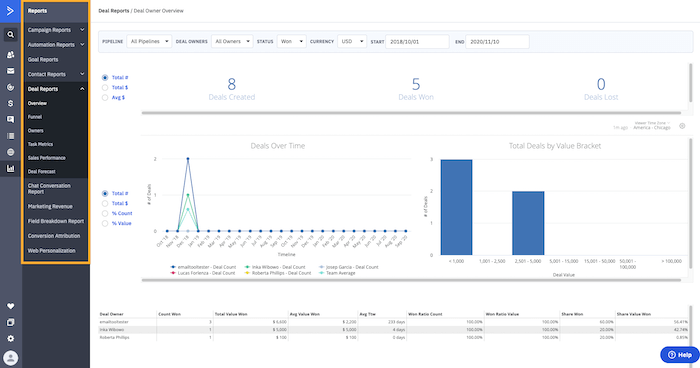Open the Deal Owners dropdown
This screenshot has height=368, width=700.
point(232,42)
